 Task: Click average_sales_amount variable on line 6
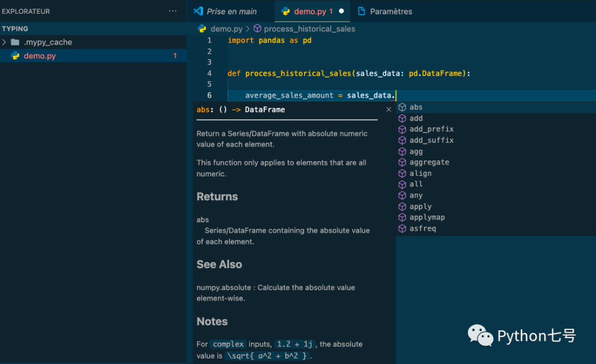coord(289,95)
